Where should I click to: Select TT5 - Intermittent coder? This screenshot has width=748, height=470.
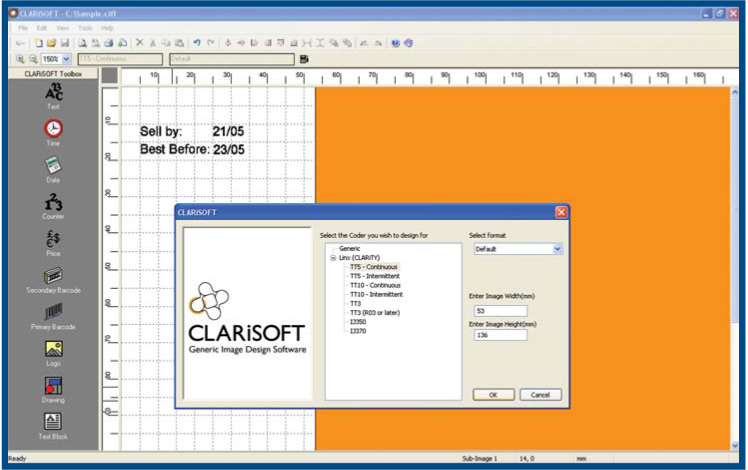pyautogui.click(x=375, y=276)
